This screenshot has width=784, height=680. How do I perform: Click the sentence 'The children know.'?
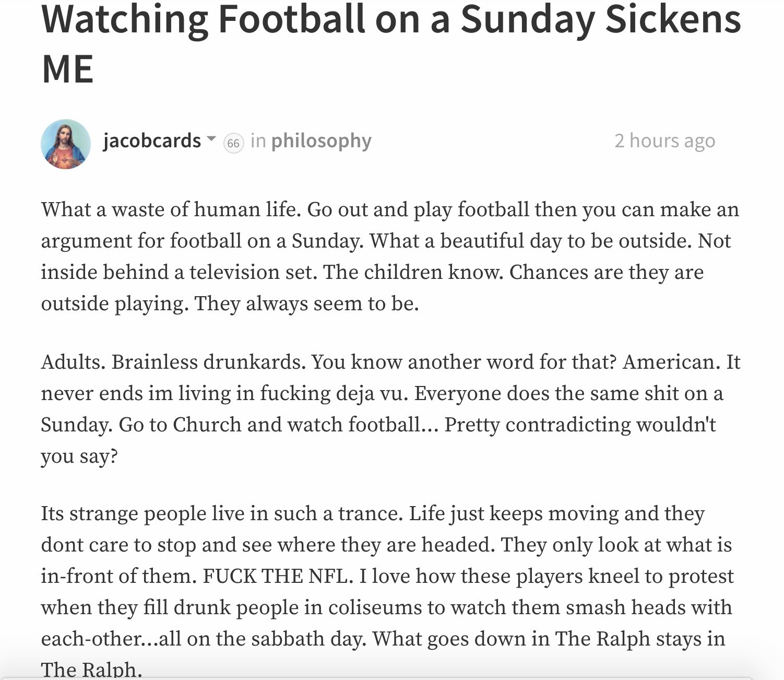[x=413, y=272]
